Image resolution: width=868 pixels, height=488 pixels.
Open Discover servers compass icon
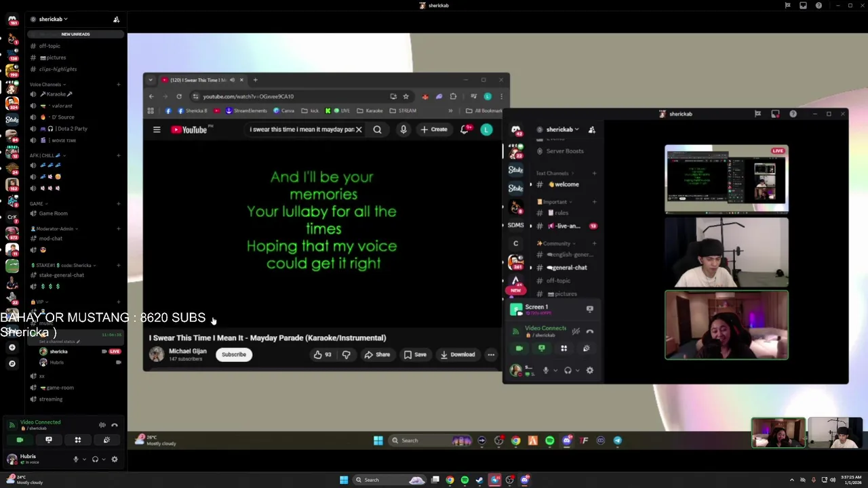coord(12,363)
